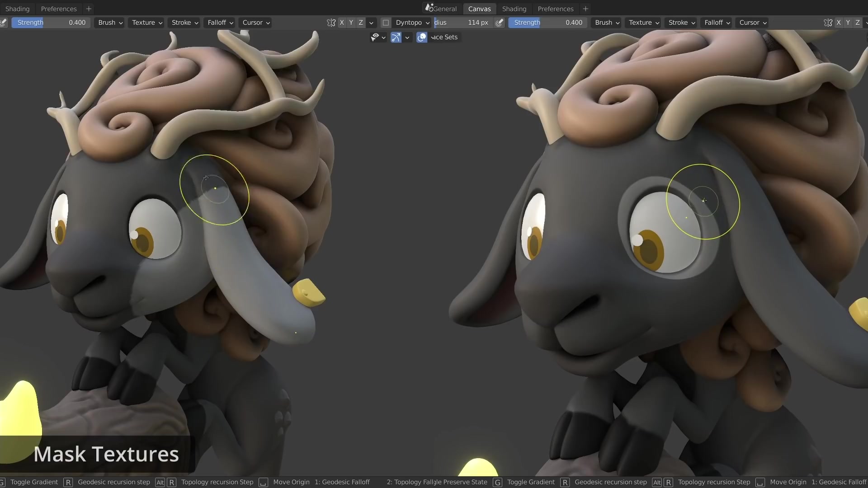
Task: Add workspace with plus icon after right Preferences
Action: 585,9
